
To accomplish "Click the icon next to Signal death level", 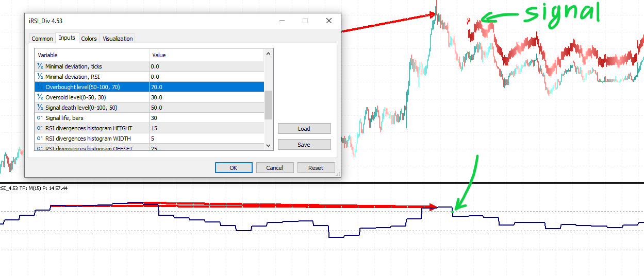I will (40, 108).
